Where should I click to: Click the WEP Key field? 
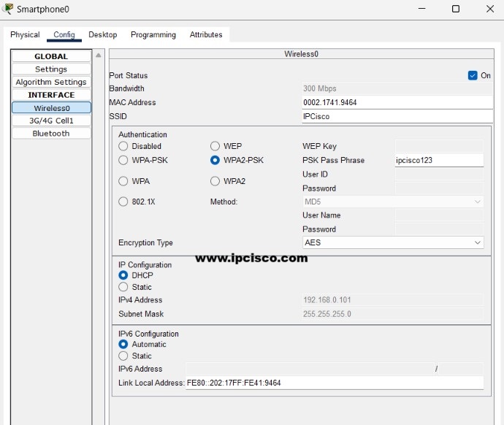(439, 146)
